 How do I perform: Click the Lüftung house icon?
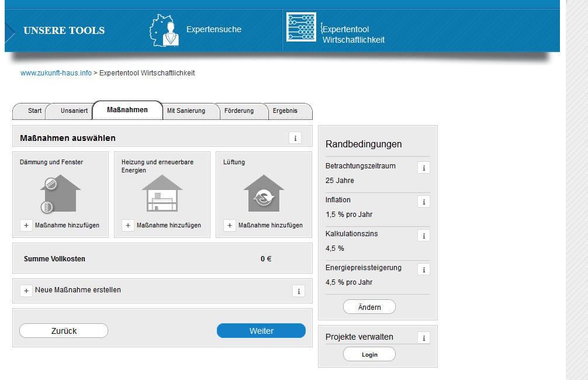click(x=264, y=193)
